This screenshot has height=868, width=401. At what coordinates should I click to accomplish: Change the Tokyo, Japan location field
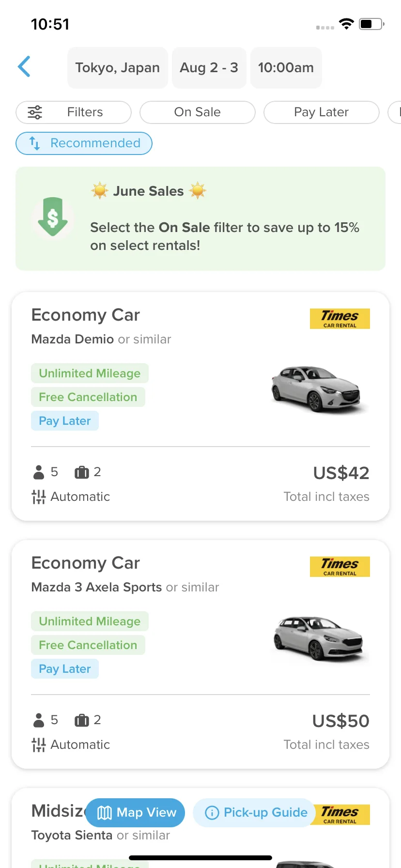118,68
